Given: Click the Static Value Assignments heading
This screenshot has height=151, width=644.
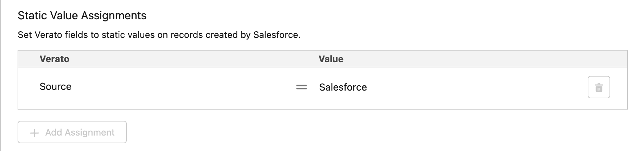Looking at the screenshot, I should (82, 15).
